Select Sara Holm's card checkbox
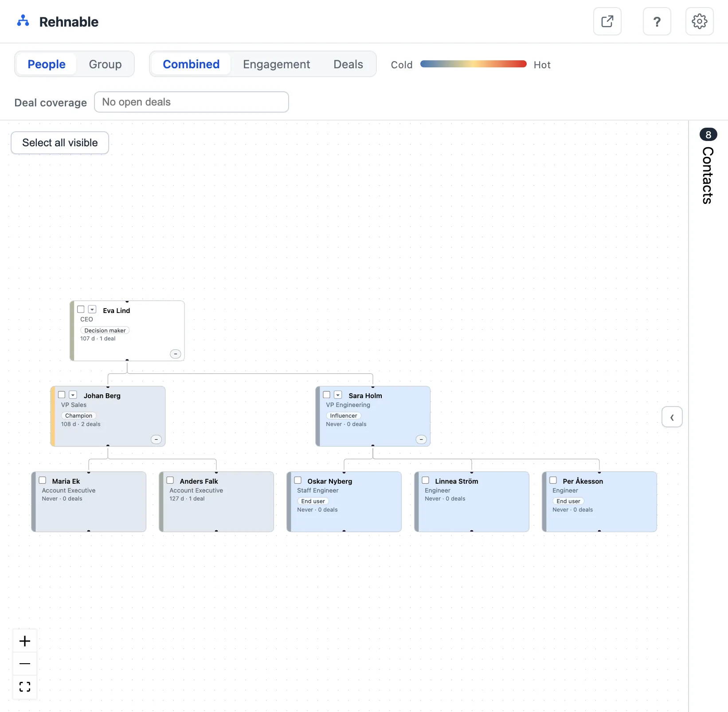728x712 pixels. [327, 395]
